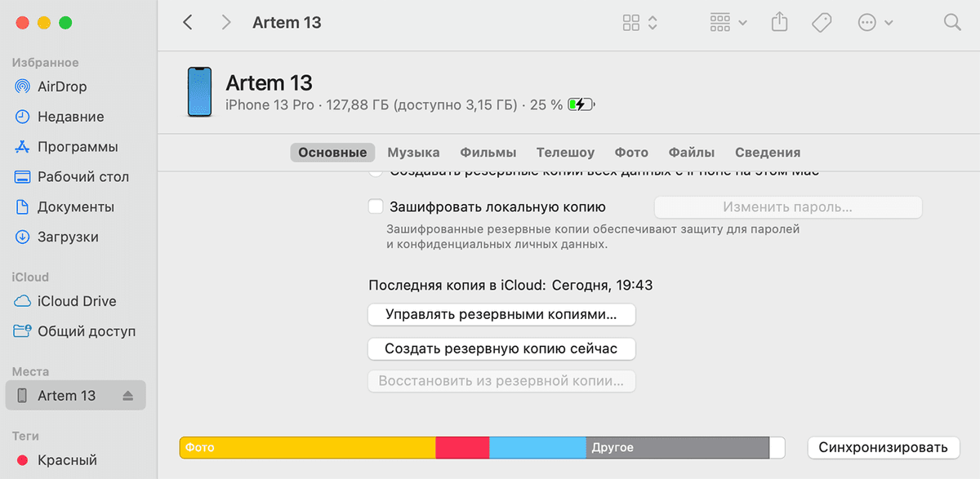The image size is (980, 479).
Task: Click the Artem 13 window title
Action: click(x=287, y=23)
